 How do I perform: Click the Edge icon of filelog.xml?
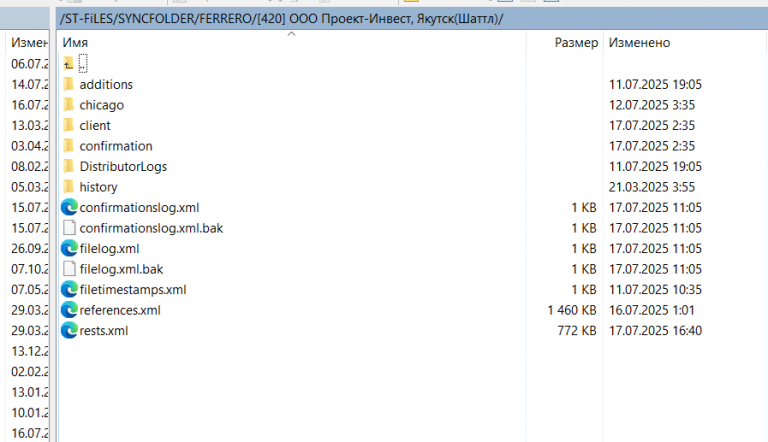[69, 248]
